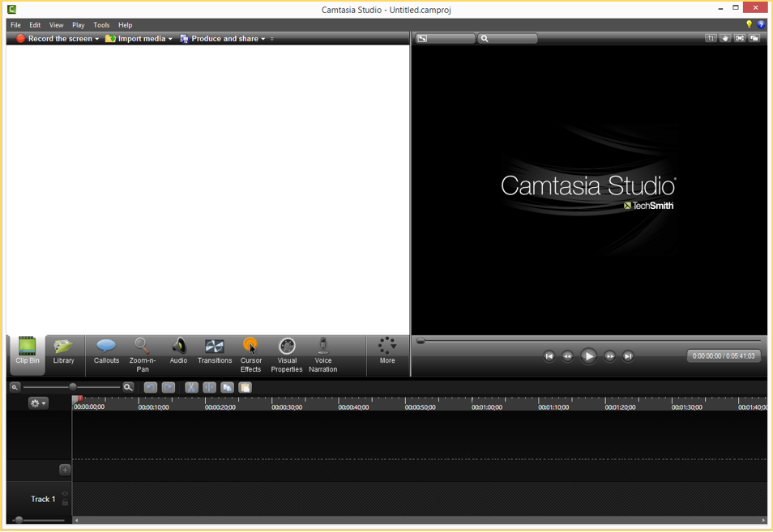Add a new track with plus button
The width and height of the screenshot is (773, 532).
(65, 470)
